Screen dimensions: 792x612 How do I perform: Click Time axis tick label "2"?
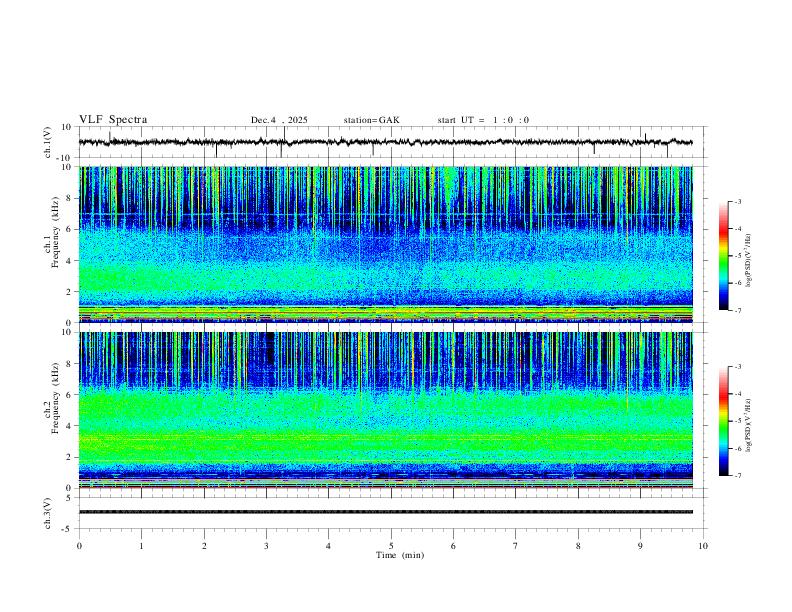pos(204,546)
